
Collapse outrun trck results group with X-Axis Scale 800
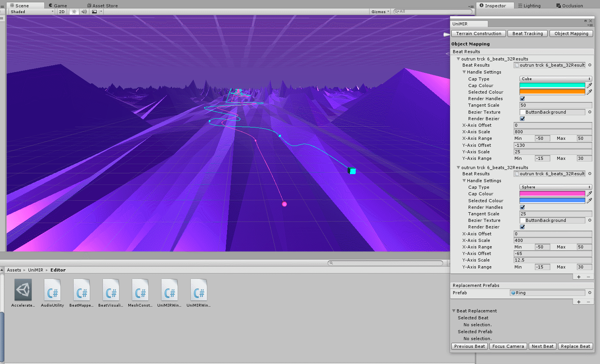[459, 59]
